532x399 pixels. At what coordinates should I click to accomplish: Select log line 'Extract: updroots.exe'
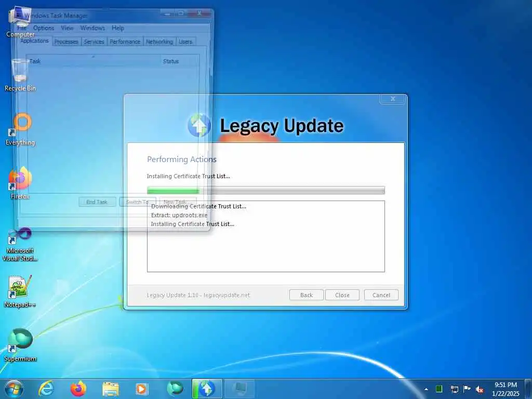179,215
